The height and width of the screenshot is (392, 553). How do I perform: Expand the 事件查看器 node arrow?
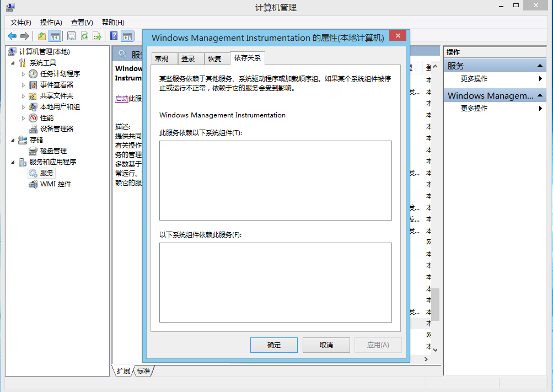coord(23,85)
